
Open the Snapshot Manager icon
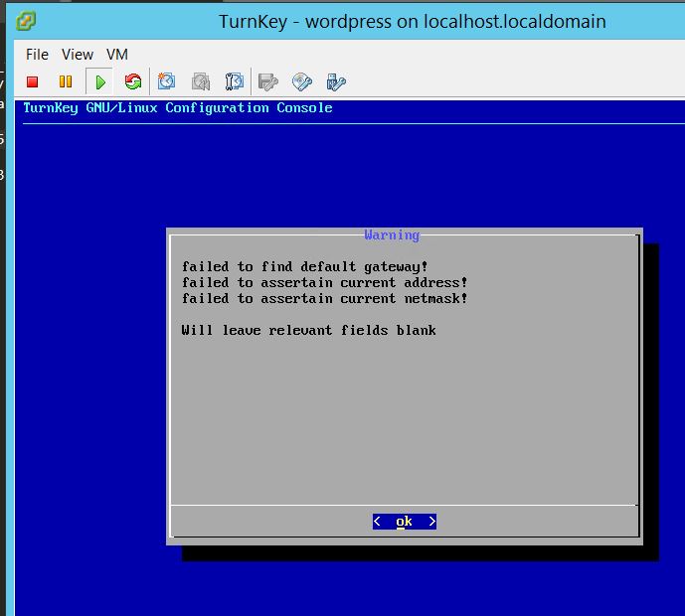pyautogui.click(x=235, y=82)
